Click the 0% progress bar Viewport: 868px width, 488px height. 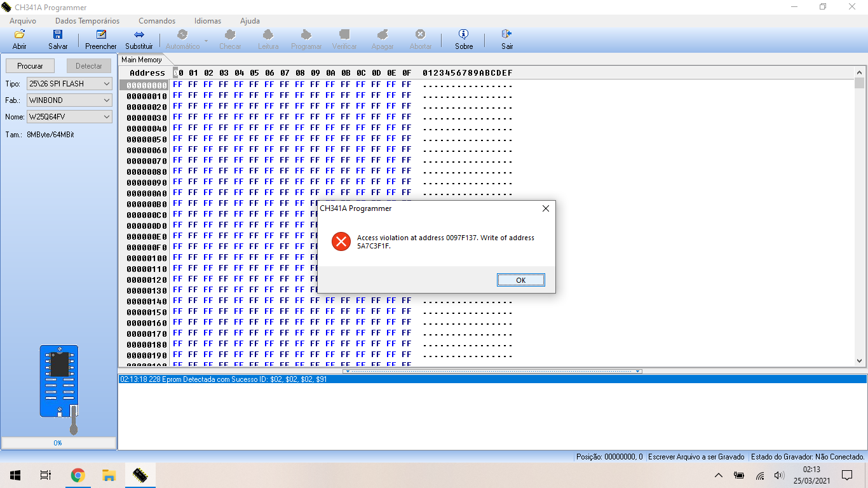pos(58,443)
